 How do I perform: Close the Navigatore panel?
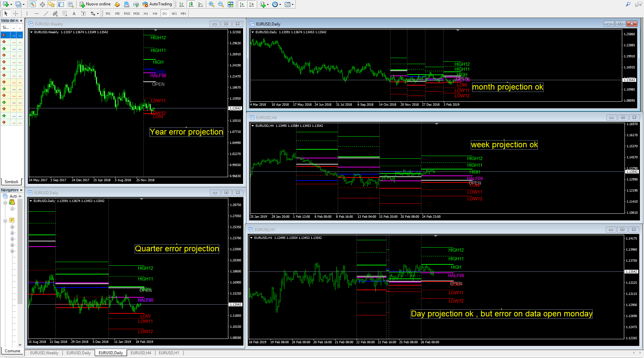21,190
